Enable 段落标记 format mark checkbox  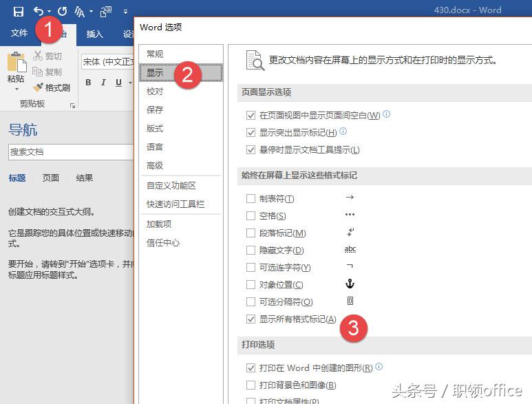click(x=251, y=233)
